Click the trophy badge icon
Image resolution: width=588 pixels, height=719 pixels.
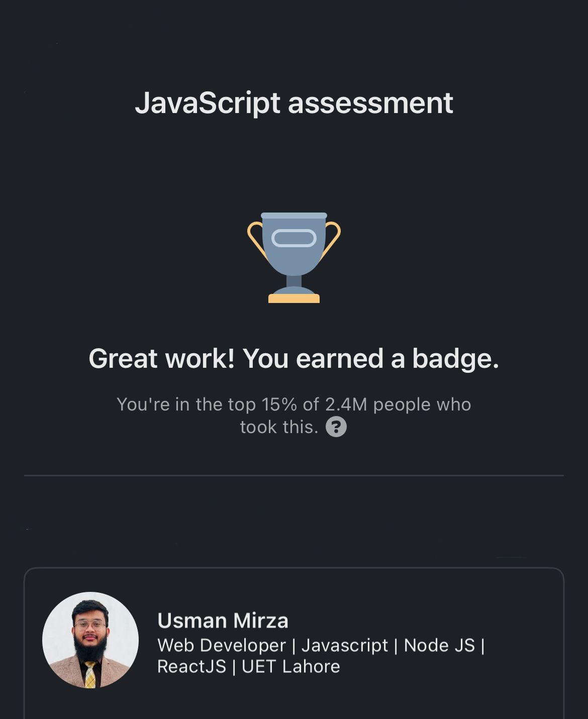point(294,257)
